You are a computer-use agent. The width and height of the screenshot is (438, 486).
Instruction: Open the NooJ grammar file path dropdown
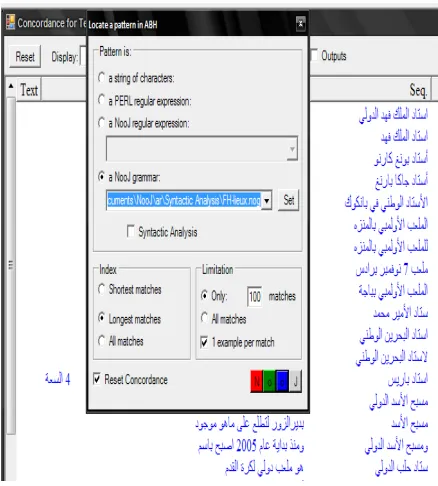click(267, 201)
